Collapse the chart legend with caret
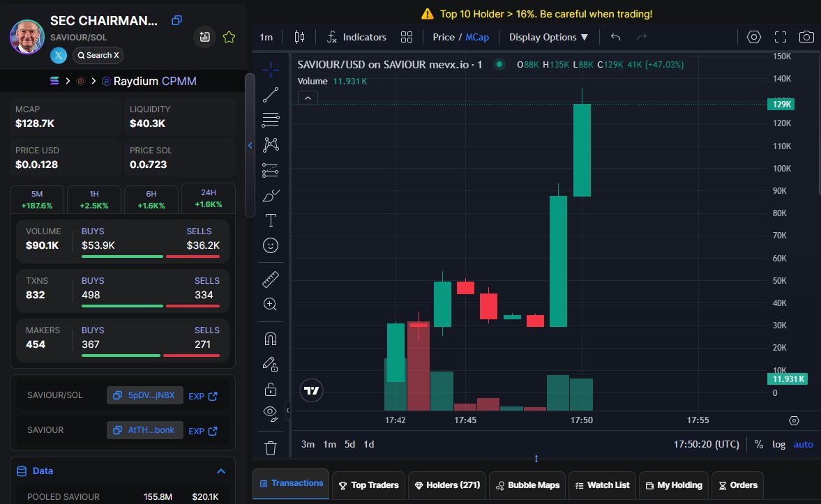Viewport: 821px width, 504px height. pos(308,98)
